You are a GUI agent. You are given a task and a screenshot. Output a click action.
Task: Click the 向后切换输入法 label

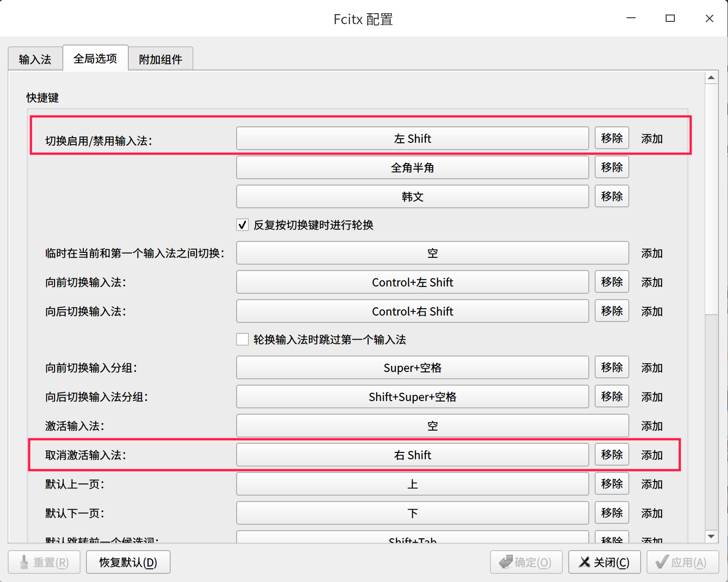[86, 311]
